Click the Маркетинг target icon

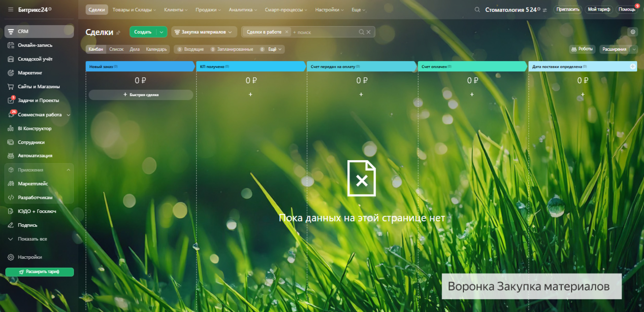11,73
